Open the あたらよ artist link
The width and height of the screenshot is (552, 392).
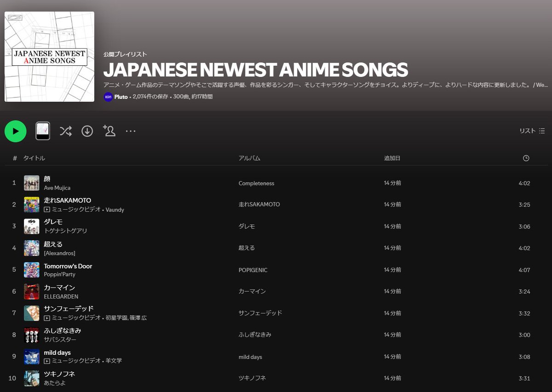[54, 383]
